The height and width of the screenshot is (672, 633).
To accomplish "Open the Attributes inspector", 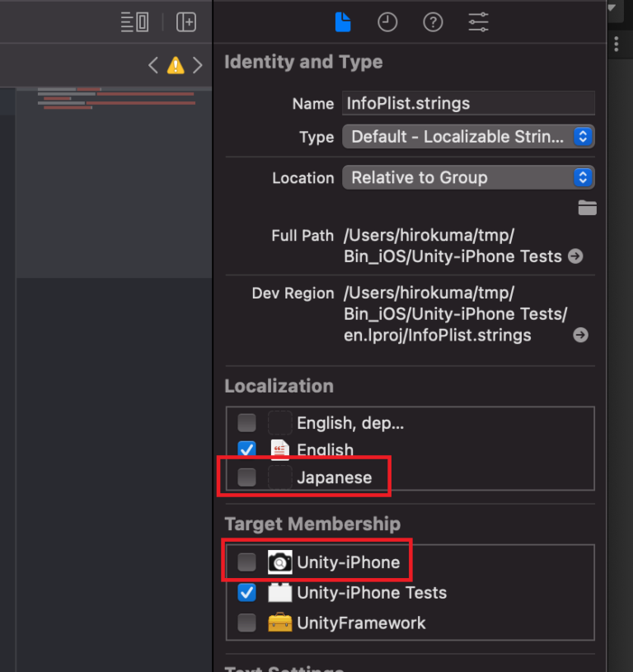I will (478, 22).
